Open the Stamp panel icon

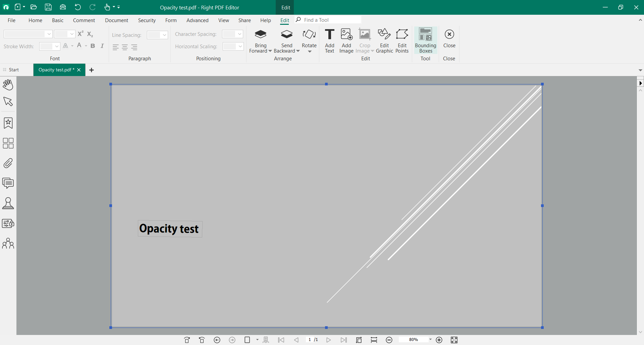pos(8,203)
